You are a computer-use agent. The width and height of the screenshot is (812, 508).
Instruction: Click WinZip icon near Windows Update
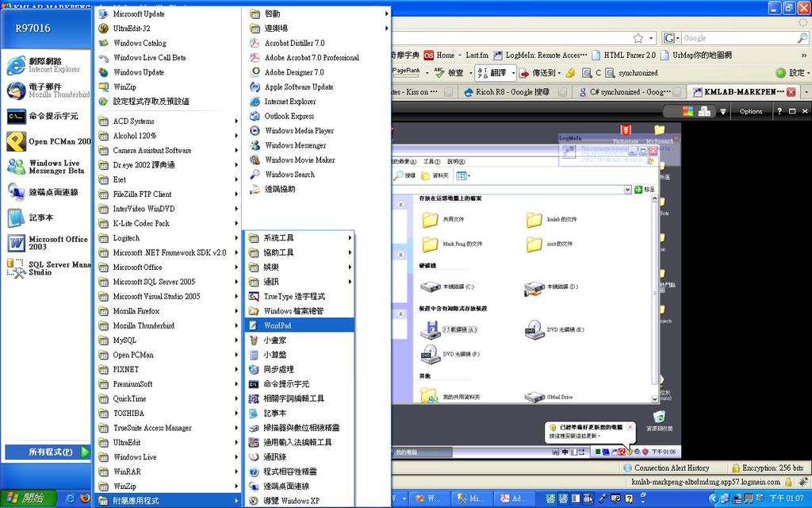104,87
